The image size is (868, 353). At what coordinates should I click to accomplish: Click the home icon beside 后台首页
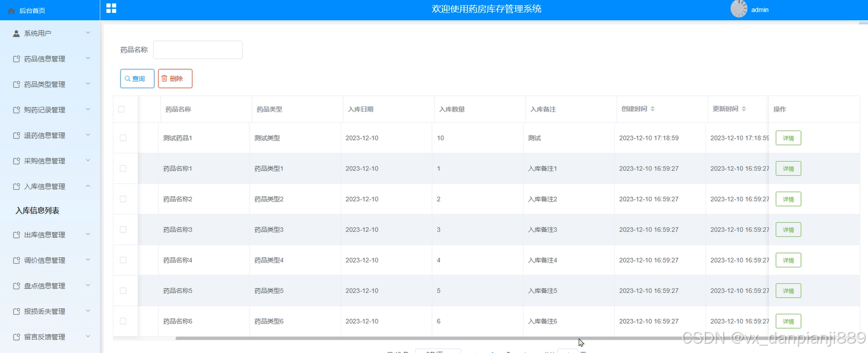11,11
